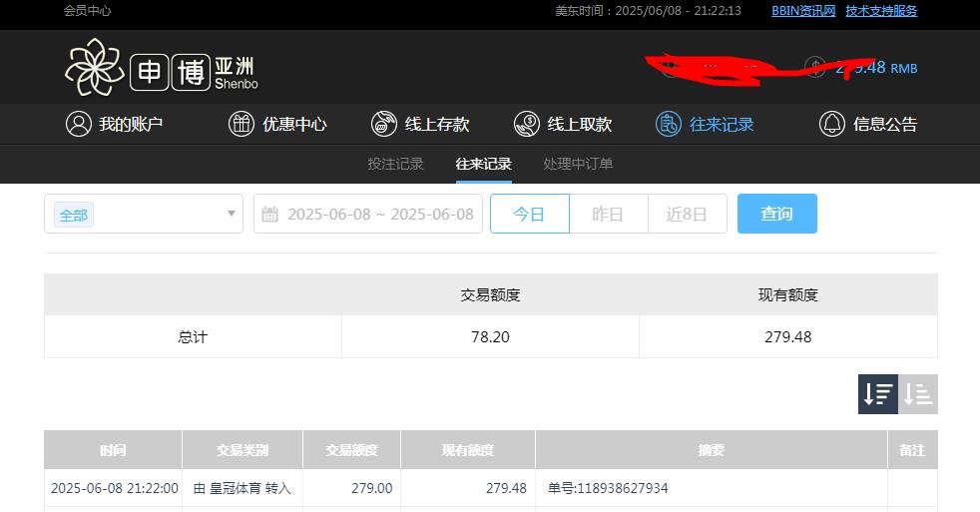
Task: Sort records ascending icon
Action: [x=918, y=394]
